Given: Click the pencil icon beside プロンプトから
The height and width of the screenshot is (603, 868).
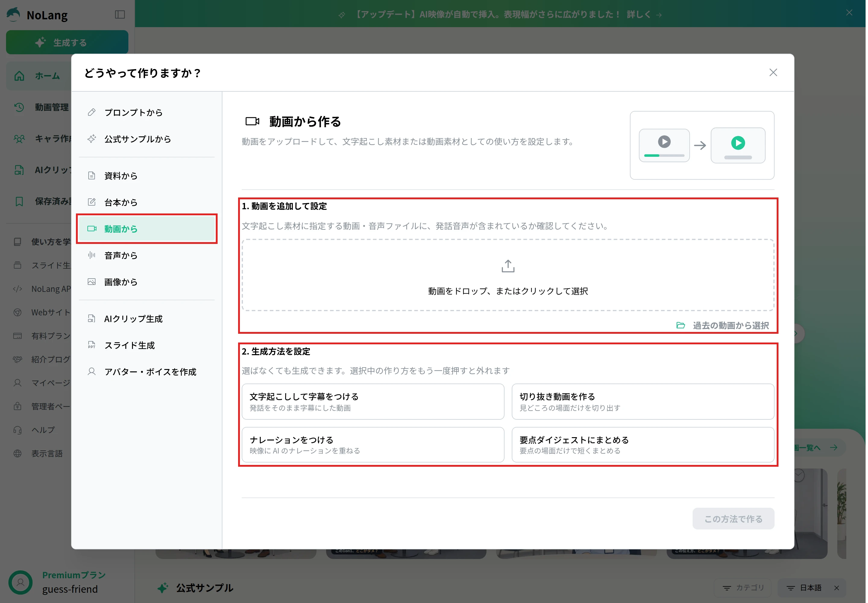Looking at the screenshot, I should point(91,112).
